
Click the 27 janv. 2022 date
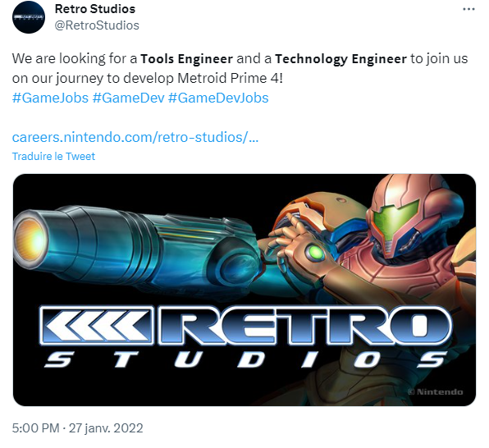pos(106,428)
